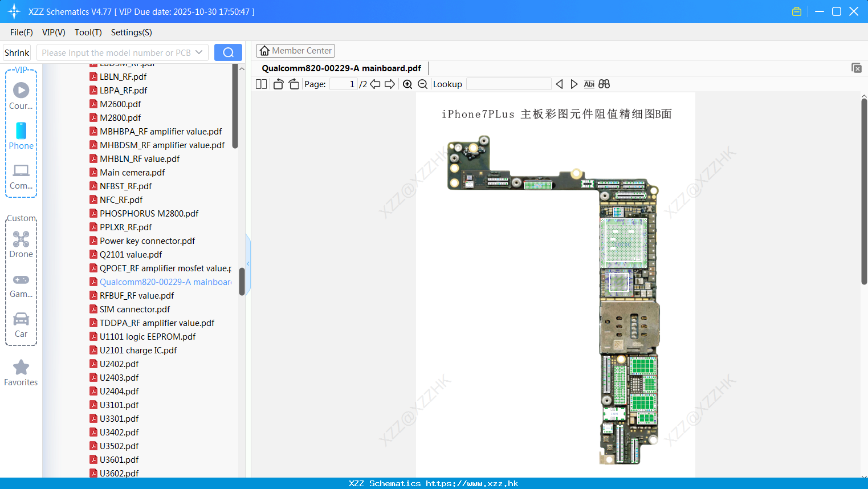Click the model number or PCB input
Image resolution: width=868 pixels, height=489 pixels.
pos(116,52)
